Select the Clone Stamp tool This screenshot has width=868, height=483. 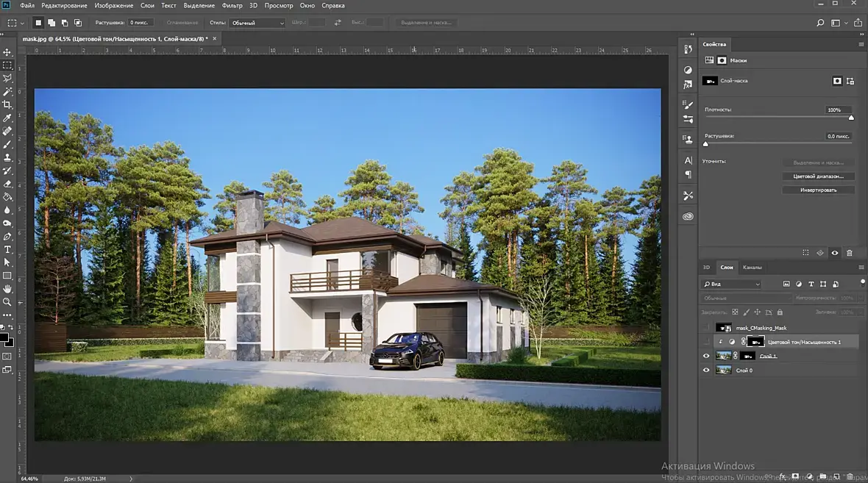(7, 157)
